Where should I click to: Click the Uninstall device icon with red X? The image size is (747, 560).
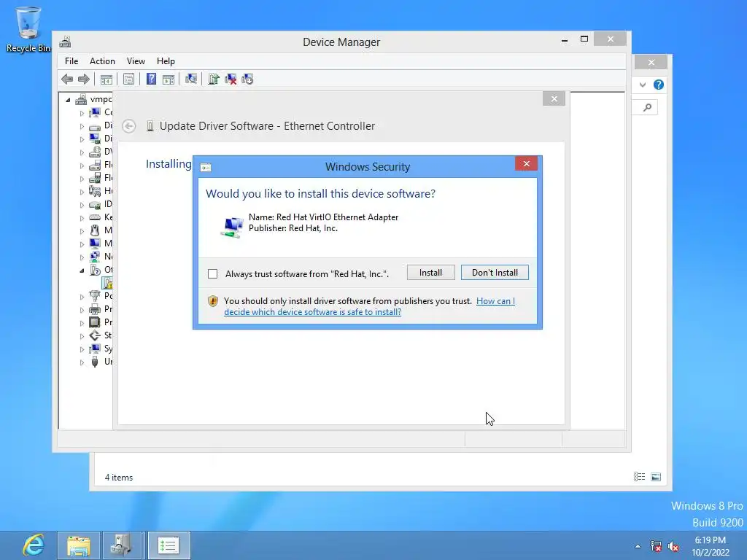[x=231, y=79]
